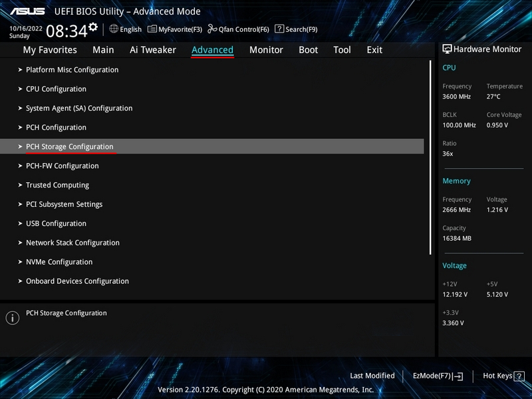Open USB Configuration submenu
532x399 pixels.
click(56, 223)
